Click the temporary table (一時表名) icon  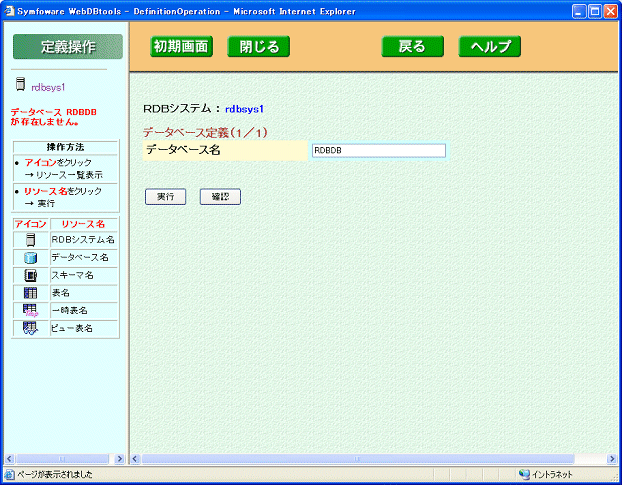30,310
